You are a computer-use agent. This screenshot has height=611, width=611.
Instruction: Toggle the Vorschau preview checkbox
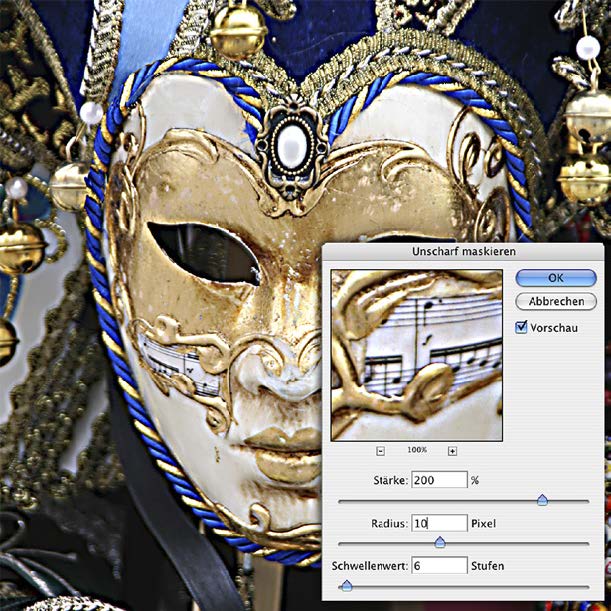pos(521,327)
